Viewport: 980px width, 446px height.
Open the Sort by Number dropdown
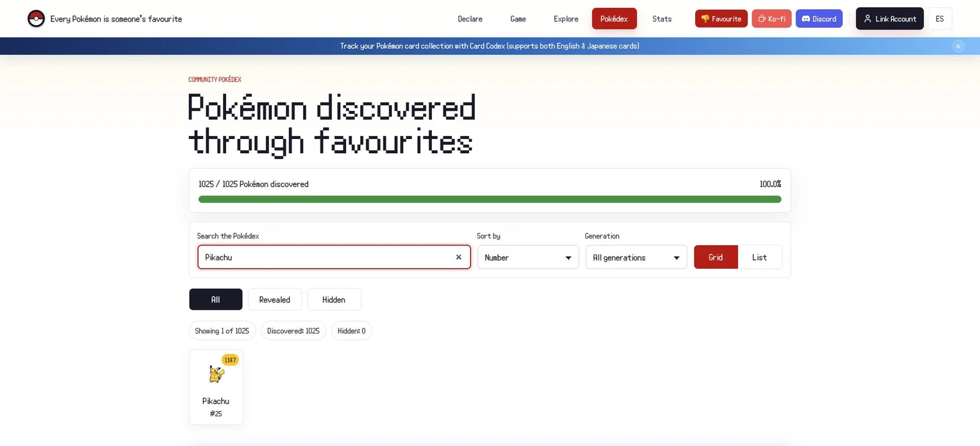click(528, 257)
